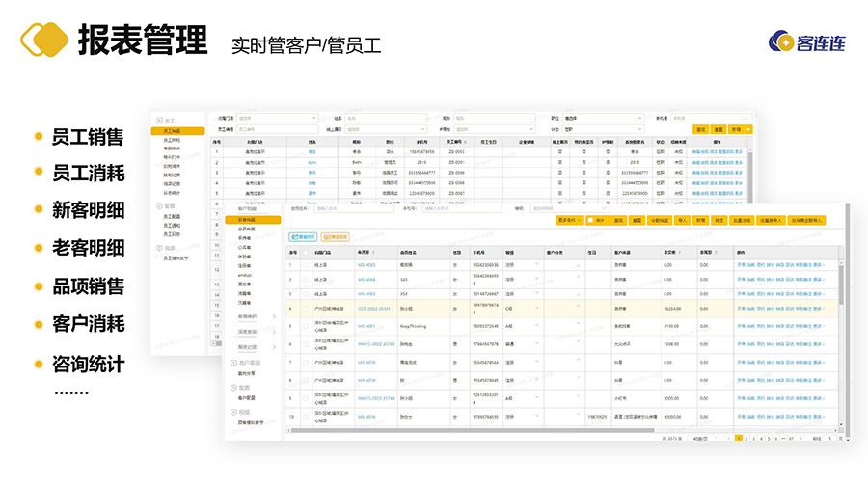Screen dimensions: 868x488
Task: Click the vertical scrollbar of the customer table
Action: click(x=841, y=287)
